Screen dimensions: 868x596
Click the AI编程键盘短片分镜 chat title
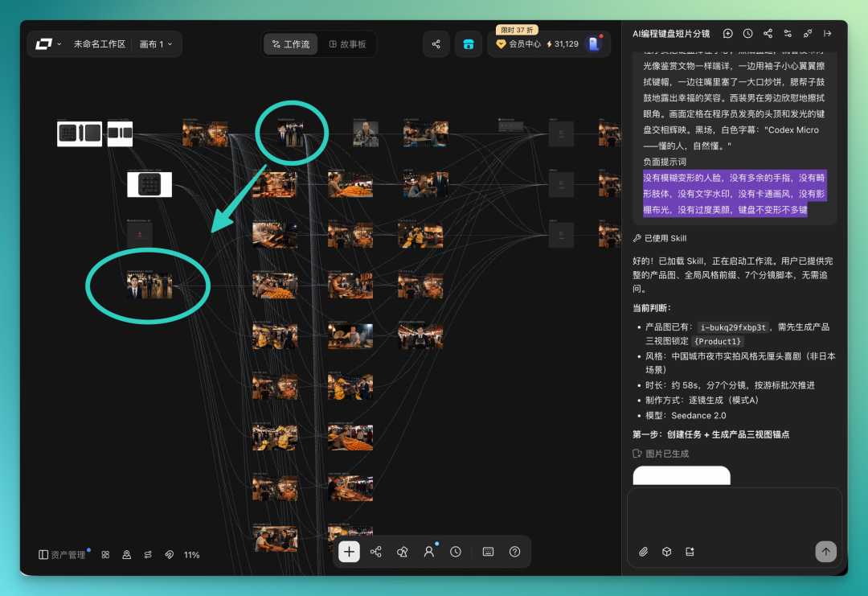[671, 34]
